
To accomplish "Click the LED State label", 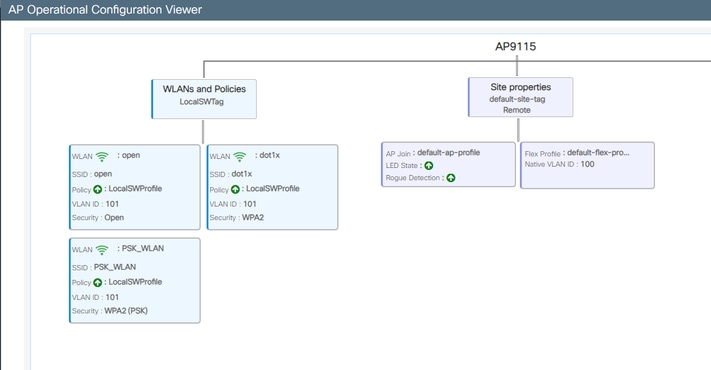I will tap(402, 166).
